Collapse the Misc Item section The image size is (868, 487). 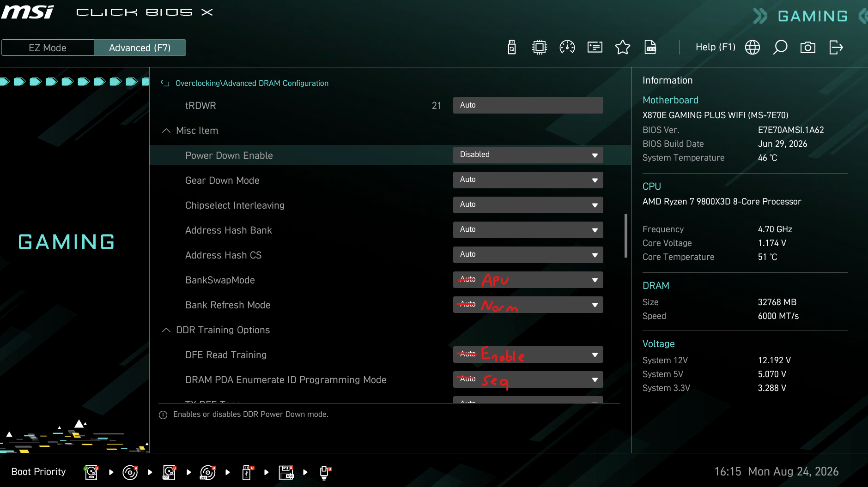(166, 131)
